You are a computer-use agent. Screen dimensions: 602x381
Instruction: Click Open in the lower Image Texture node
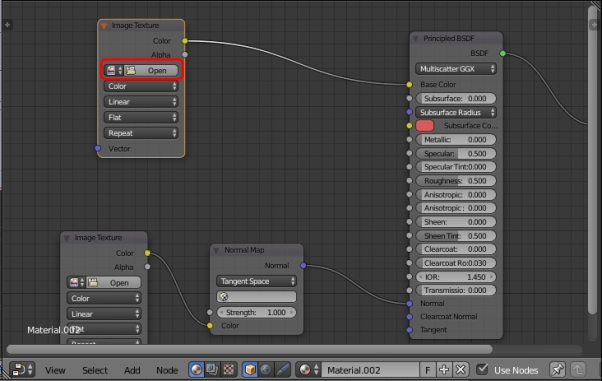tap(114, 283)
